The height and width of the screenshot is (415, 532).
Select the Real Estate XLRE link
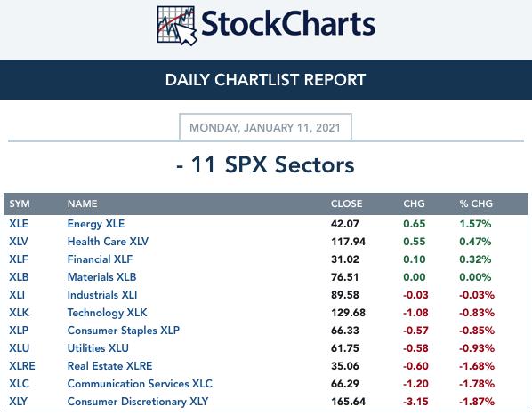click(x=110, y=366)
